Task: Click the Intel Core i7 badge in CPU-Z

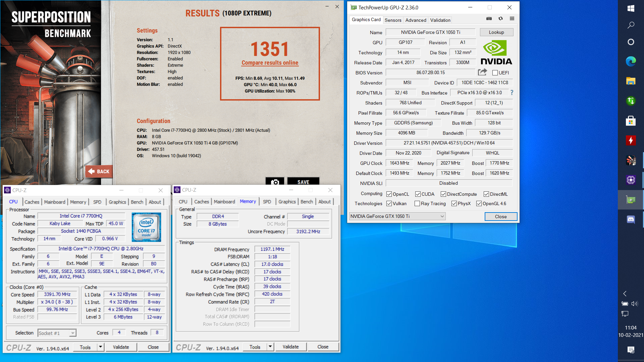Action: pyautogui.click(x=146, y=227)
